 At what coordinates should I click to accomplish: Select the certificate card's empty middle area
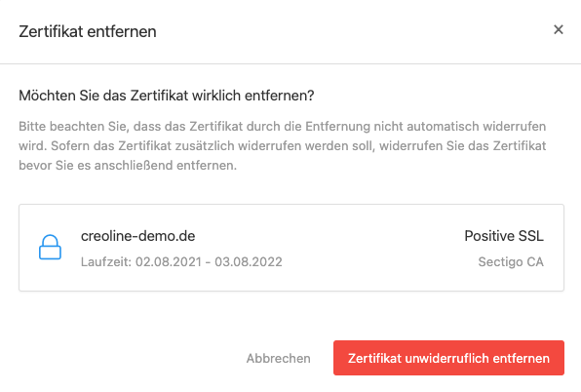370,248
